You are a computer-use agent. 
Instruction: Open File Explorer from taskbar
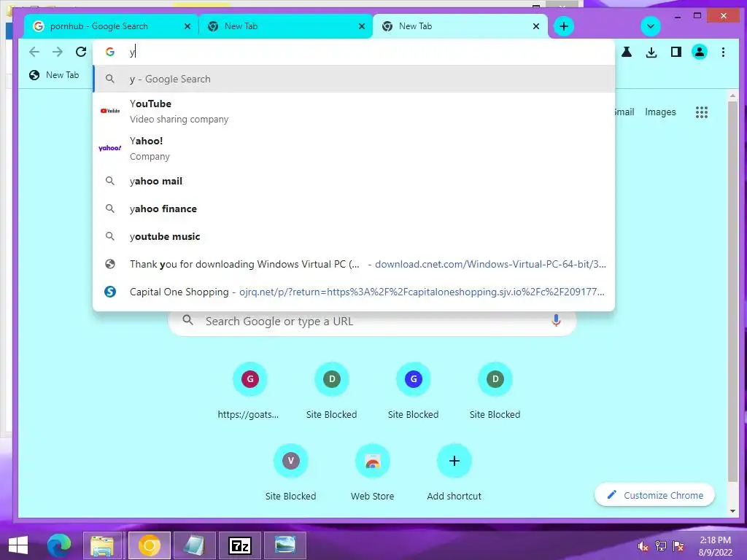click(x=102, y=545)
